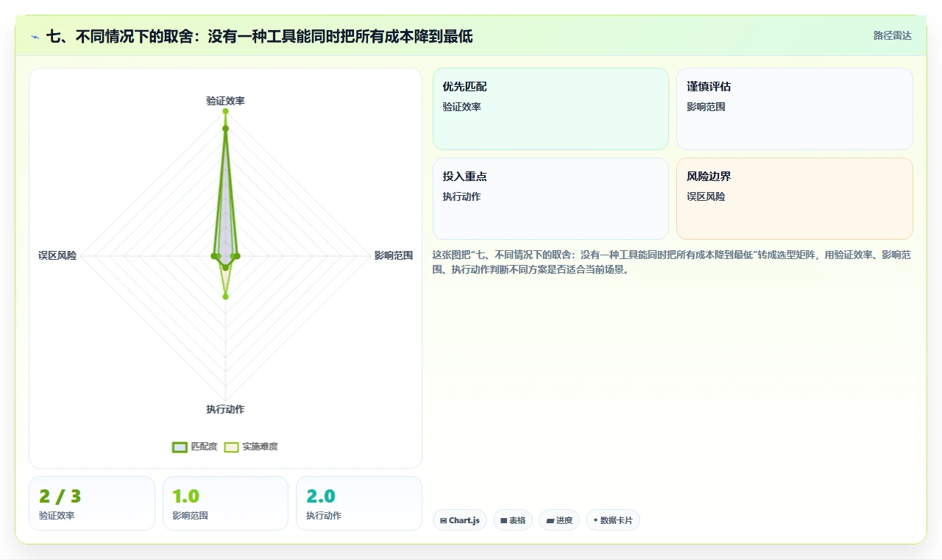
Task: Click the 2 / 3 stat value
Action: pos(60,497)
